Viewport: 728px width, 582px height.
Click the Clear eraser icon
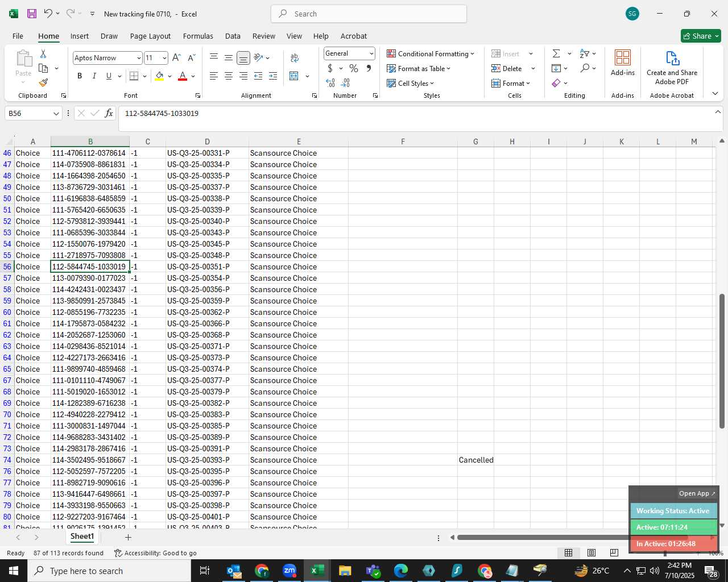(556, 84)
